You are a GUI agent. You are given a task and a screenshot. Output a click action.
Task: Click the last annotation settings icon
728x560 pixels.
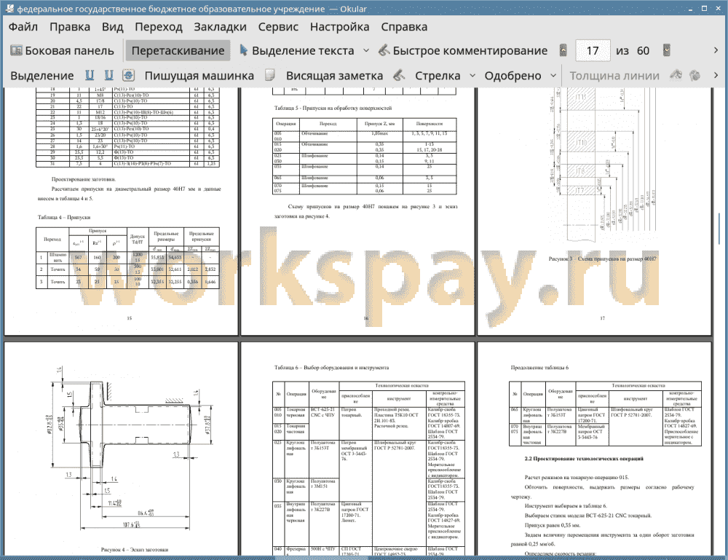(x=695, y=75)
